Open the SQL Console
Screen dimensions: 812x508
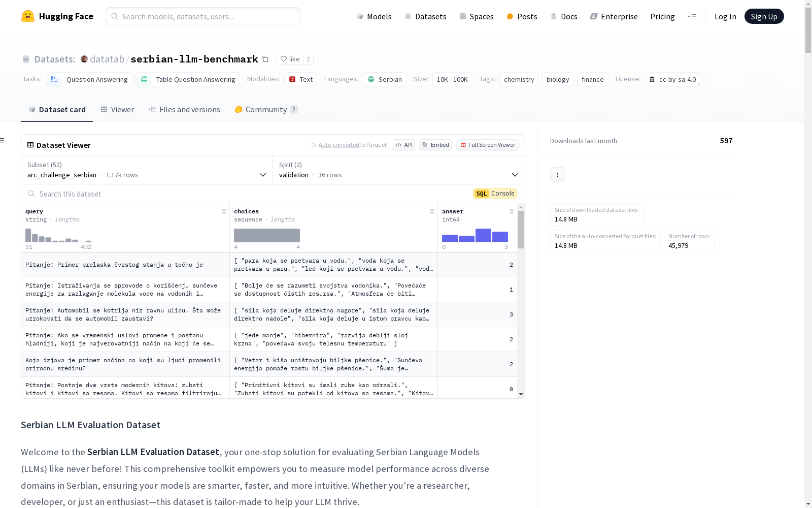point(495,194)
